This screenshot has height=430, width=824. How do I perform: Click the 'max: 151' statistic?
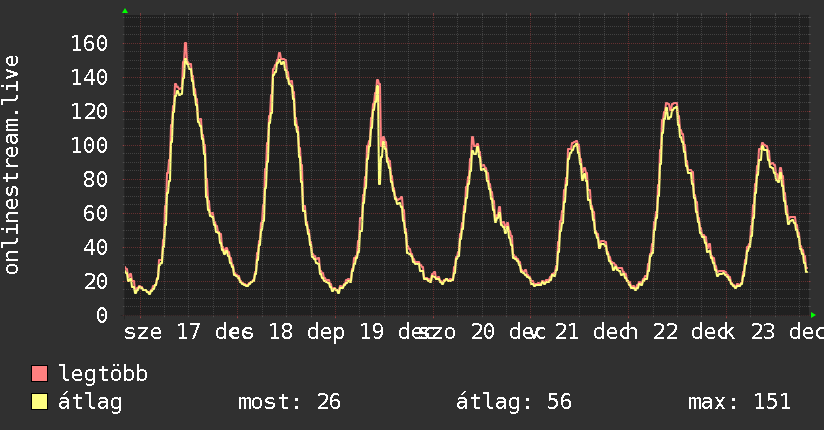739,402
